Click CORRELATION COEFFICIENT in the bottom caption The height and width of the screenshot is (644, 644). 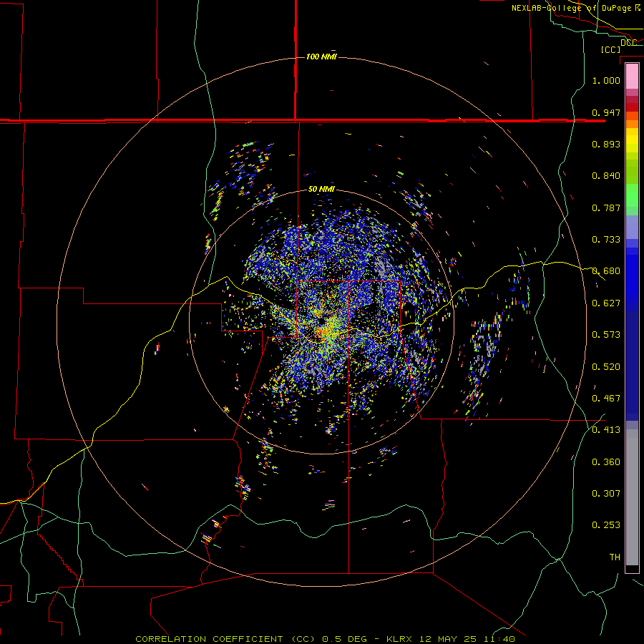point(209,639)
